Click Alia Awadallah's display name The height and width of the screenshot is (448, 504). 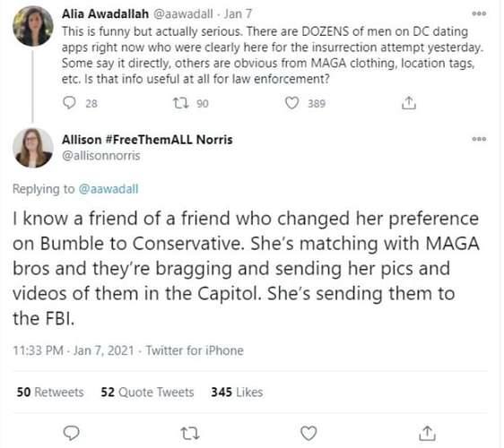tap(105, 13)
